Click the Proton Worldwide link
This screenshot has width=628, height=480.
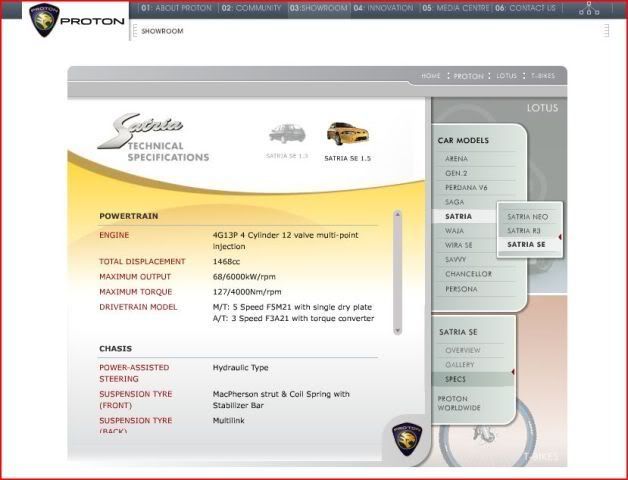pos(459,403)
